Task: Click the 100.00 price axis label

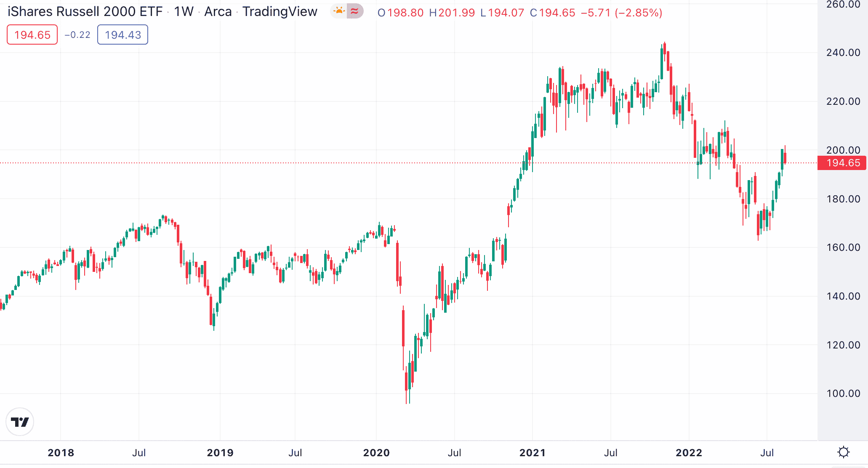Action: (x=843, y=394)
